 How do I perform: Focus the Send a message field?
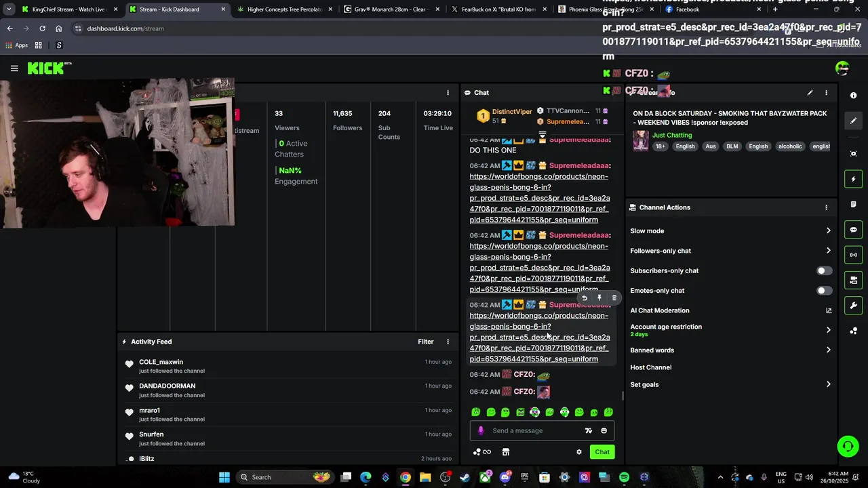coord(536,430)
